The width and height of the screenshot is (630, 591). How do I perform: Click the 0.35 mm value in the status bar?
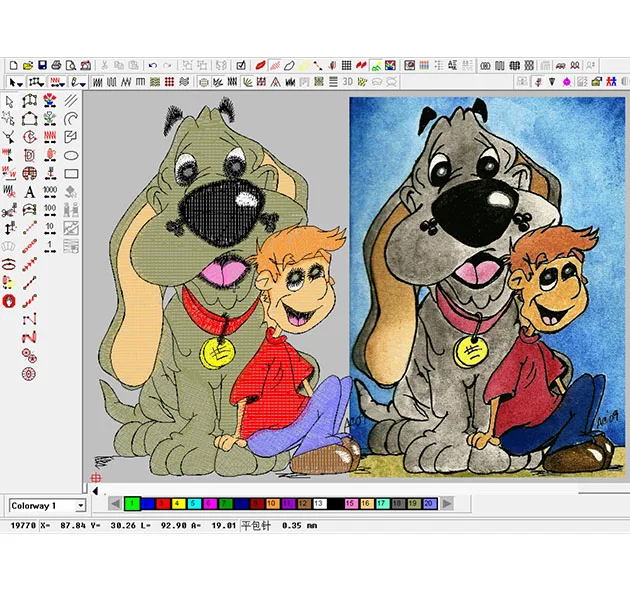[x=299, y=526]
